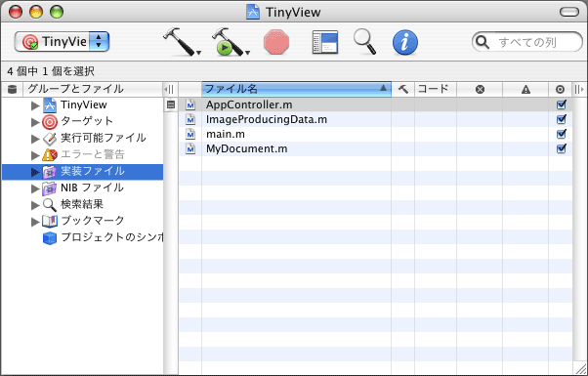
Task: Expand the 実行可能ファイル group
Action: [x=35, y=139]
